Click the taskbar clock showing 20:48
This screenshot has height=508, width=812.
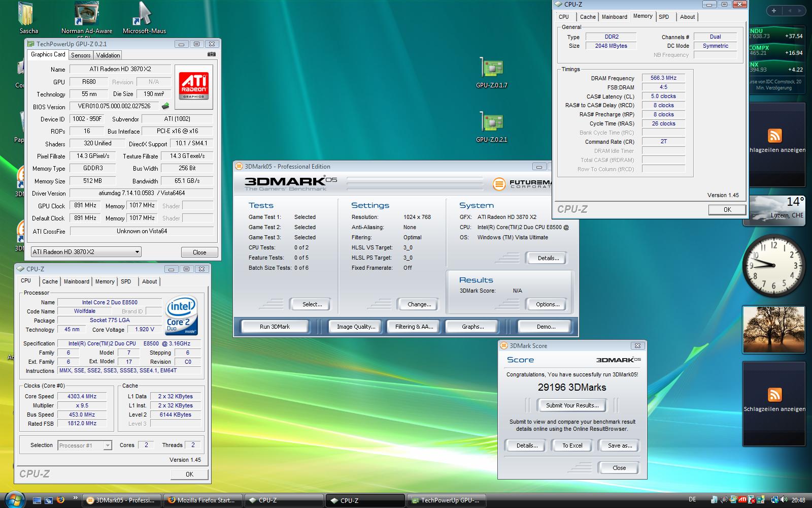pos(798,500)
